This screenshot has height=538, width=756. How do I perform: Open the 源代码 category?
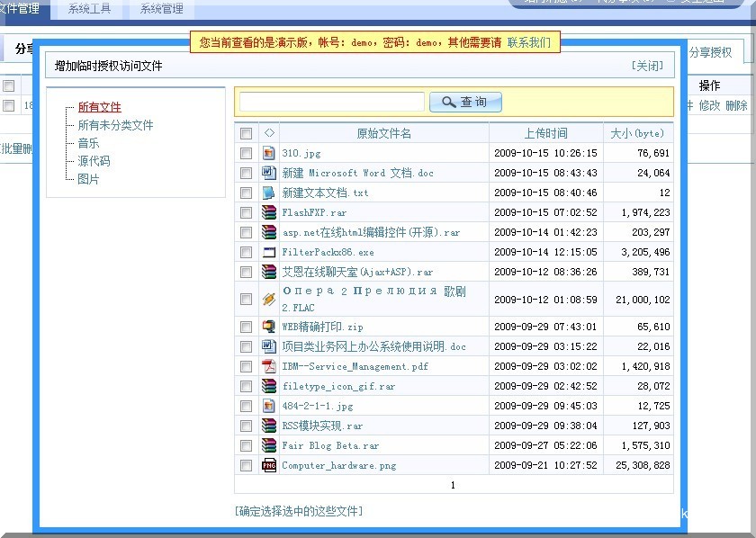94,161
